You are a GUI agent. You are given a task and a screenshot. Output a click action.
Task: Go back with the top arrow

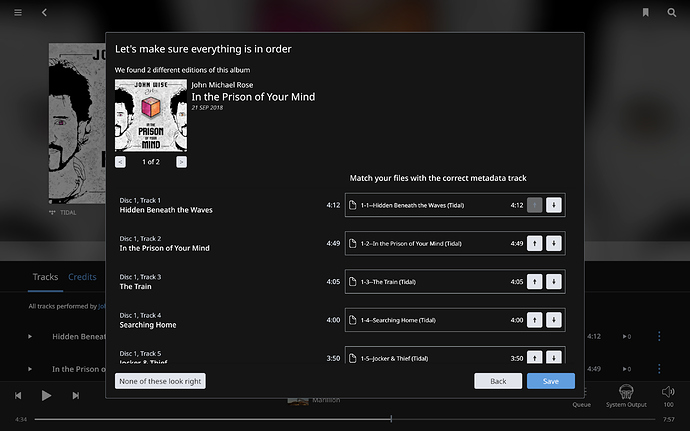[x=44, y=12]
